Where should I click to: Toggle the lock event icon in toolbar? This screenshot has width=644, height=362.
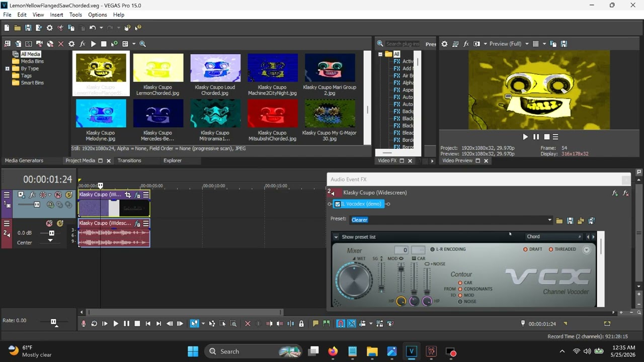[x=301, y=324]
